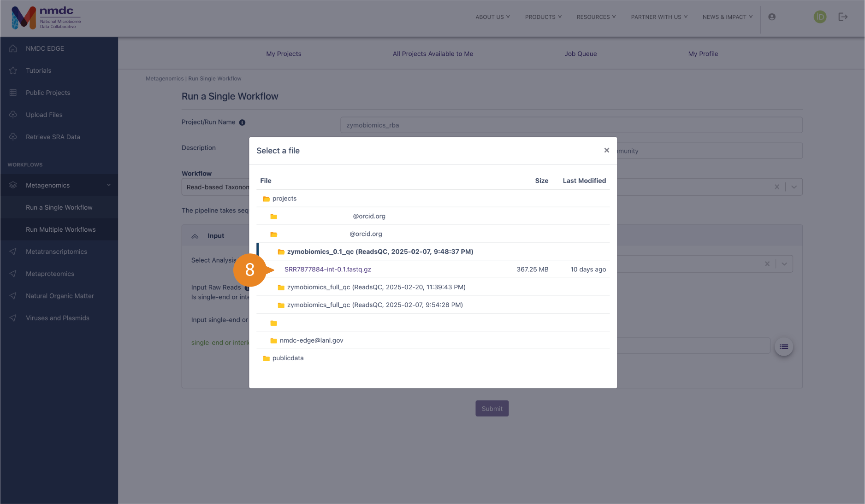Click the Tutorials star icon

click(x=13, y=70)
